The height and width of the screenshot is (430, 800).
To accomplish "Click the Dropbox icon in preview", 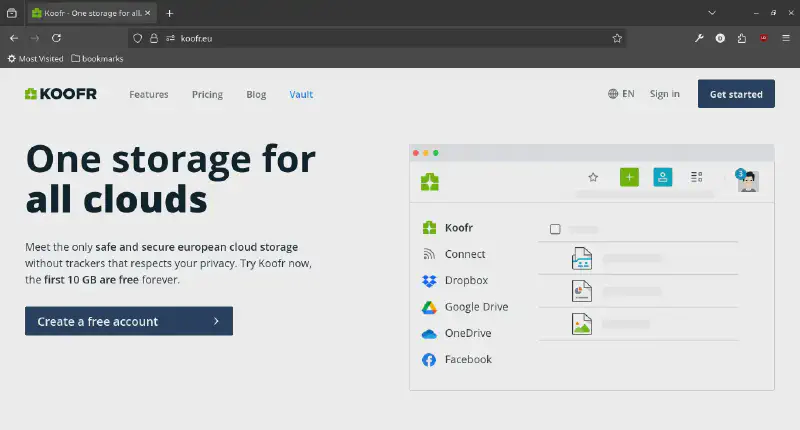I will pyautogui.click(x=429, y=281).
